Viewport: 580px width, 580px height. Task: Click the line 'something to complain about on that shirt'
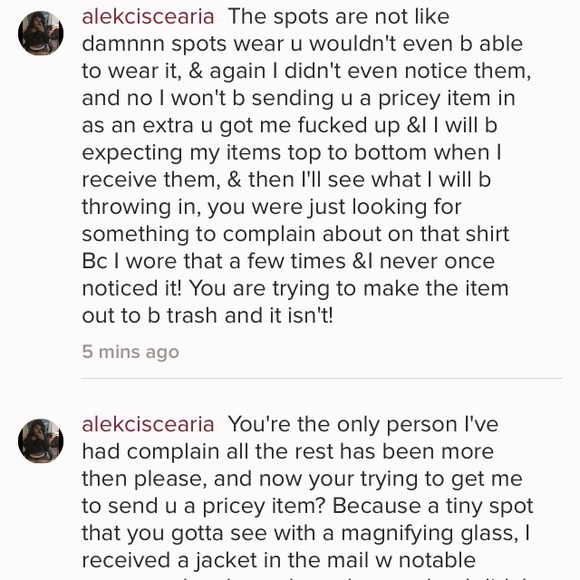click(x=296, y=234)
